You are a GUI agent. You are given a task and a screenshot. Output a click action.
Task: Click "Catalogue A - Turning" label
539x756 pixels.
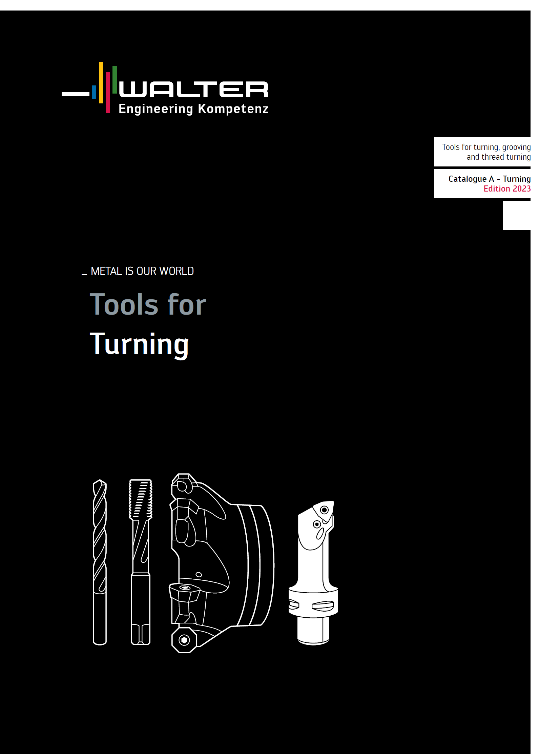tap(489, 179)
